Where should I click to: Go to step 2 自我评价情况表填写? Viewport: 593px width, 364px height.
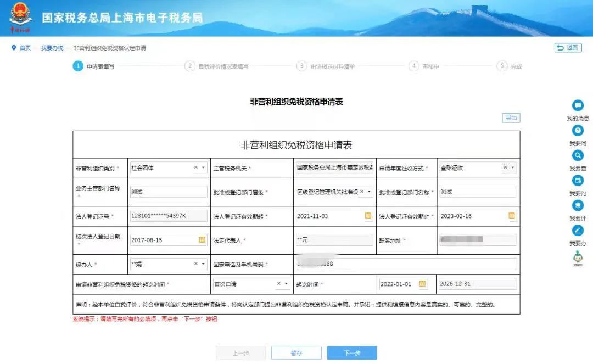pos(217,66)
